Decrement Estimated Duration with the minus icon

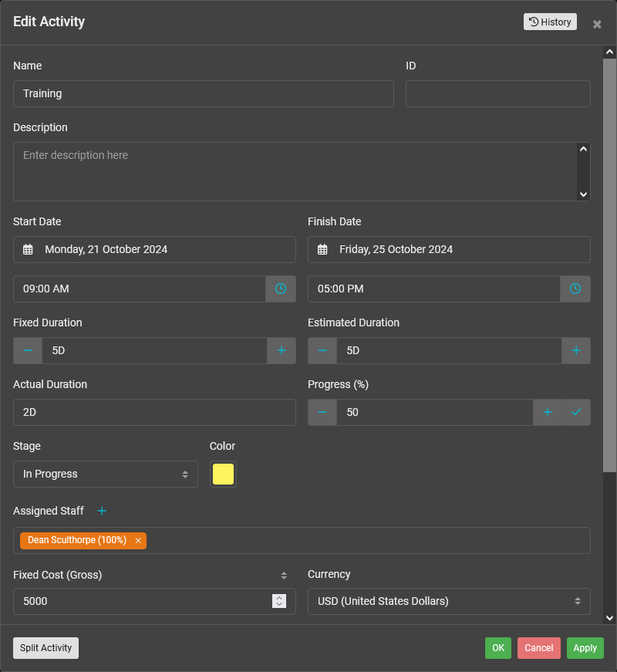pyautogui.click(x=322, y=350)
